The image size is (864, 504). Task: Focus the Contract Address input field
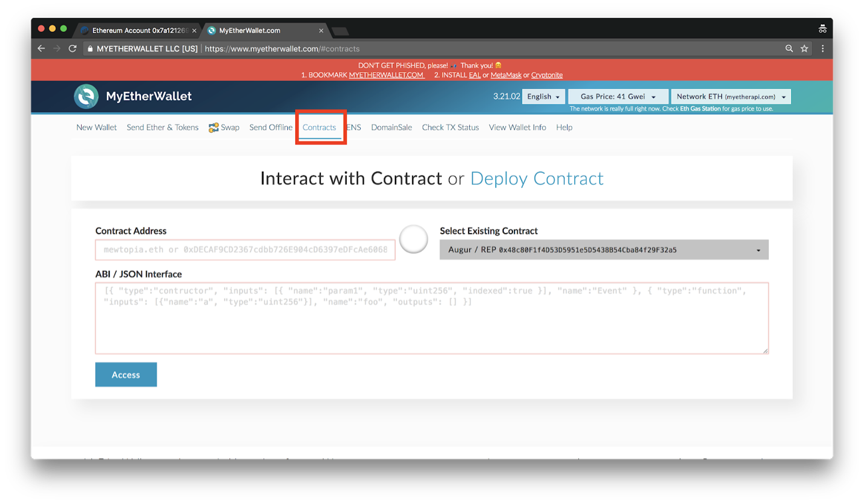point(245,250)
